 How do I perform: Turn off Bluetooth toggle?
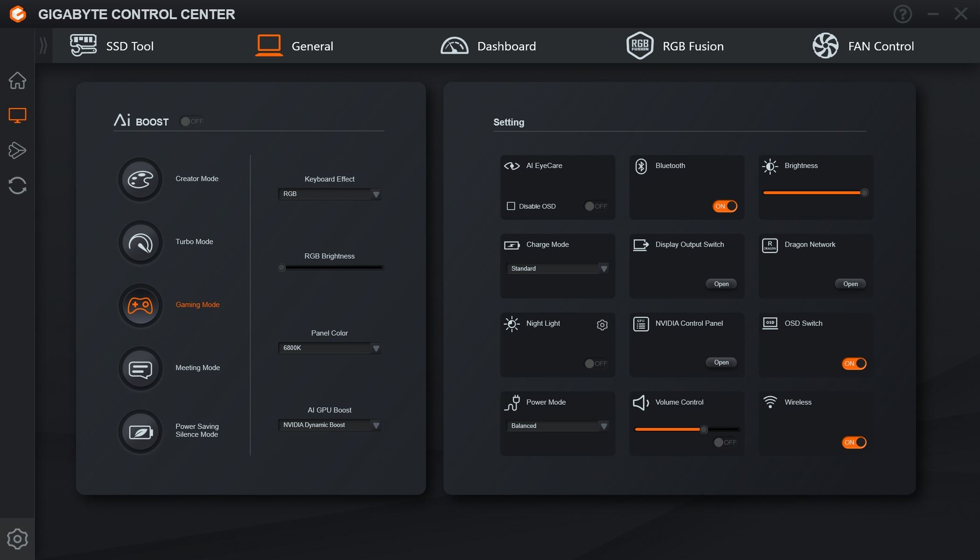click(725, 206)
